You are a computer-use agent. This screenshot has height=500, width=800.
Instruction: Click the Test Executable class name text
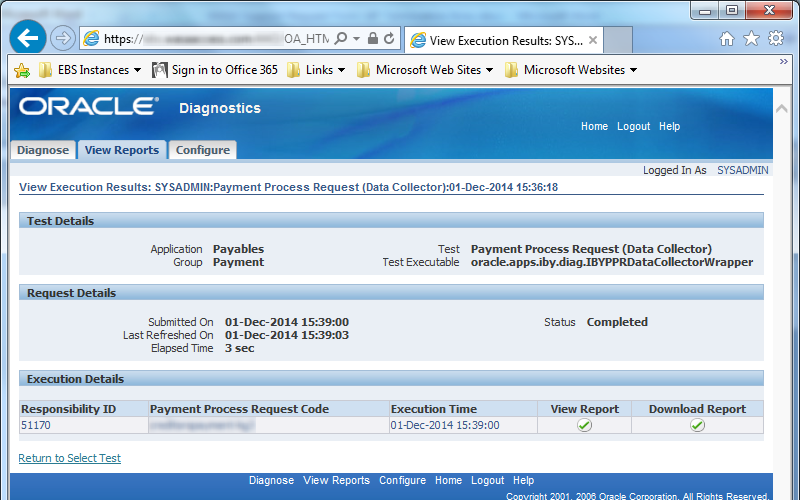point(612,262)
